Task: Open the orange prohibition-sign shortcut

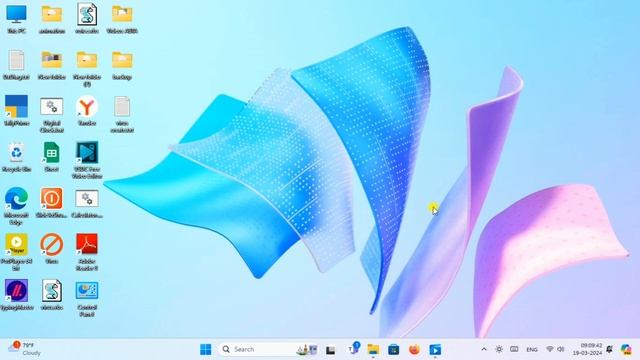Action: [x=51, y=249]
